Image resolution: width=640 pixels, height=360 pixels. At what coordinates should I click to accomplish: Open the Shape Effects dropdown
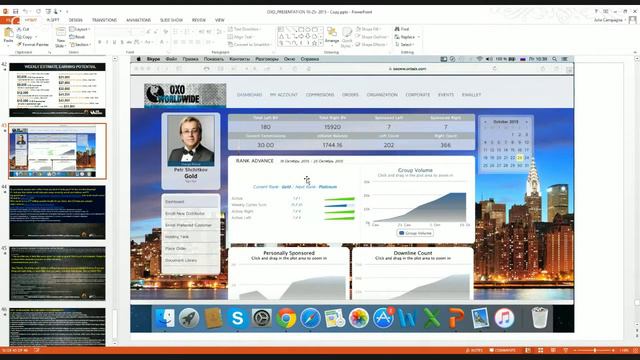[x=371, y=44]
